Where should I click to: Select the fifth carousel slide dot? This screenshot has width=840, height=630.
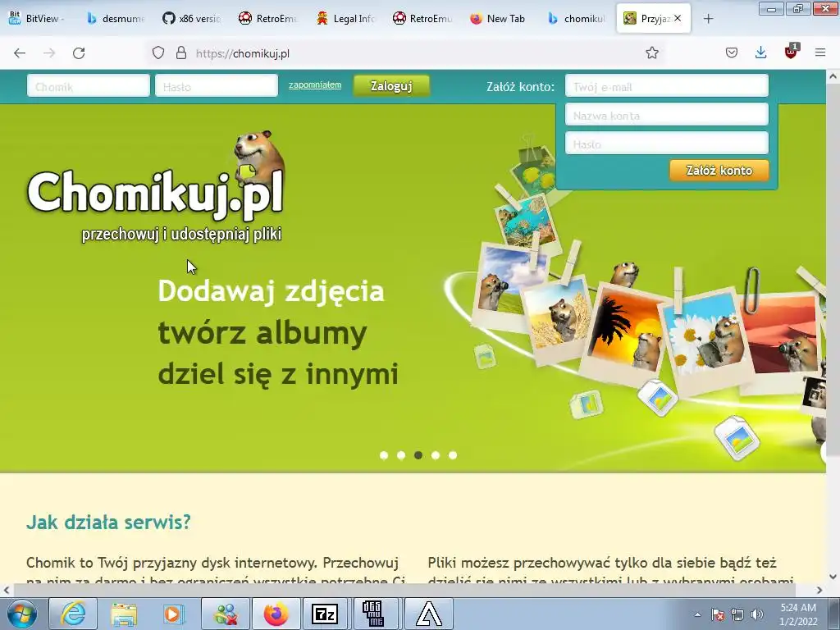453,455
